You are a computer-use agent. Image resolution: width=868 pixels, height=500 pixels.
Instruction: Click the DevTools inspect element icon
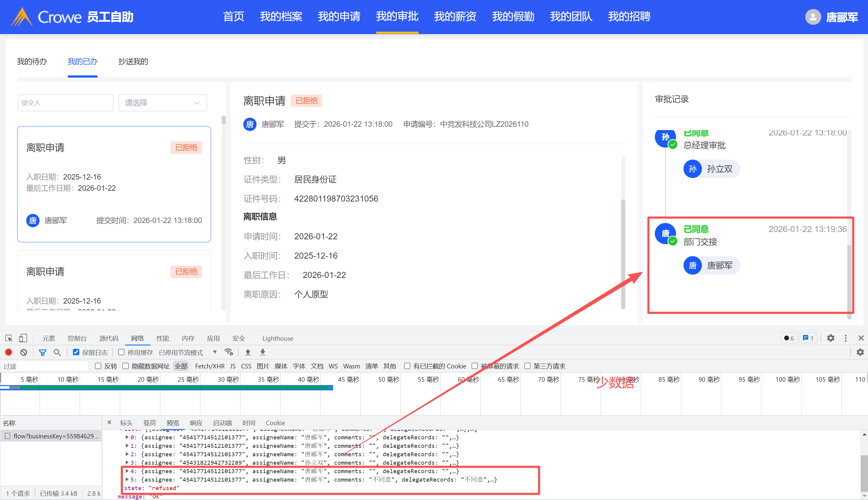click(x=9, y=338)
